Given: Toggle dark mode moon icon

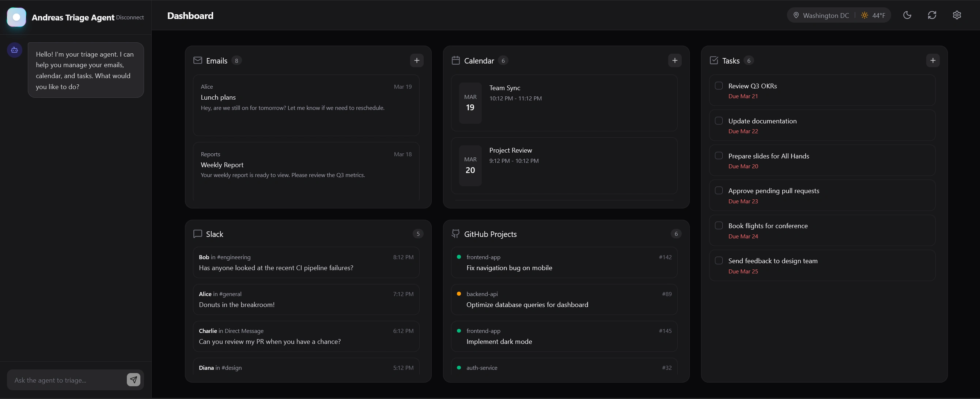Looking at the screenshot, I should coord(907,15).
